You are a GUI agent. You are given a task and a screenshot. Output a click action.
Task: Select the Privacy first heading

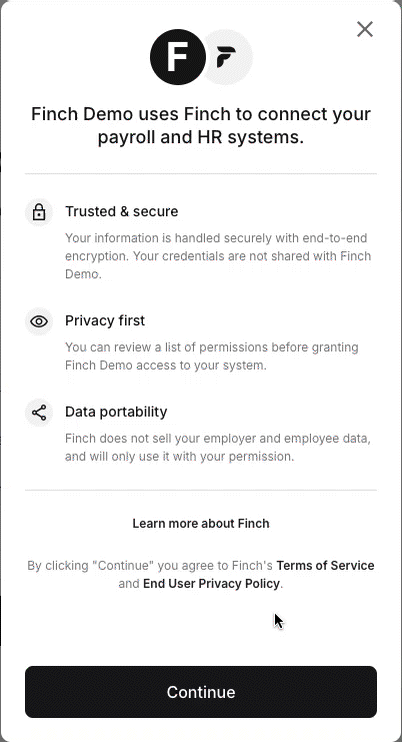click(105, 320)
